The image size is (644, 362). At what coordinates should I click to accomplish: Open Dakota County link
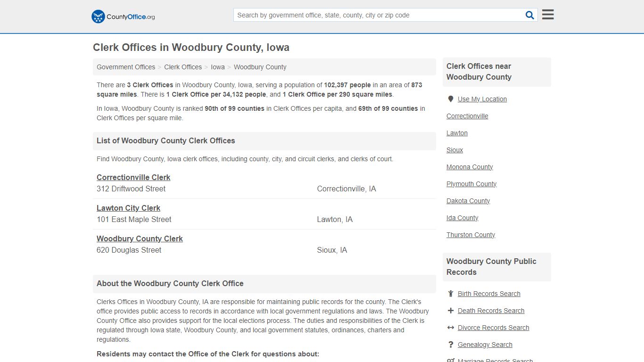468,201
